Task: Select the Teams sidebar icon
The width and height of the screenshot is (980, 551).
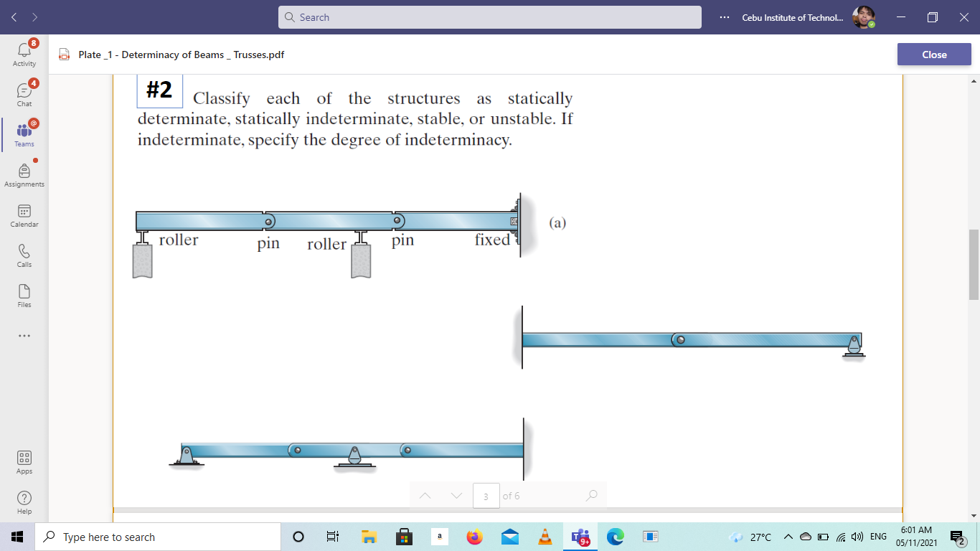Action: coord(24,134)
